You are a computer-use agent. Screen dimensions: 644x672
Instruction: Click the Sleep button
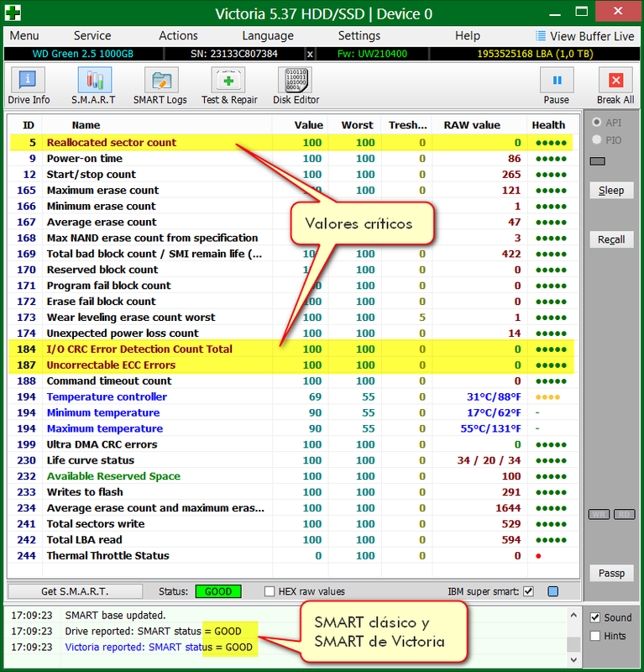point(611,191)
